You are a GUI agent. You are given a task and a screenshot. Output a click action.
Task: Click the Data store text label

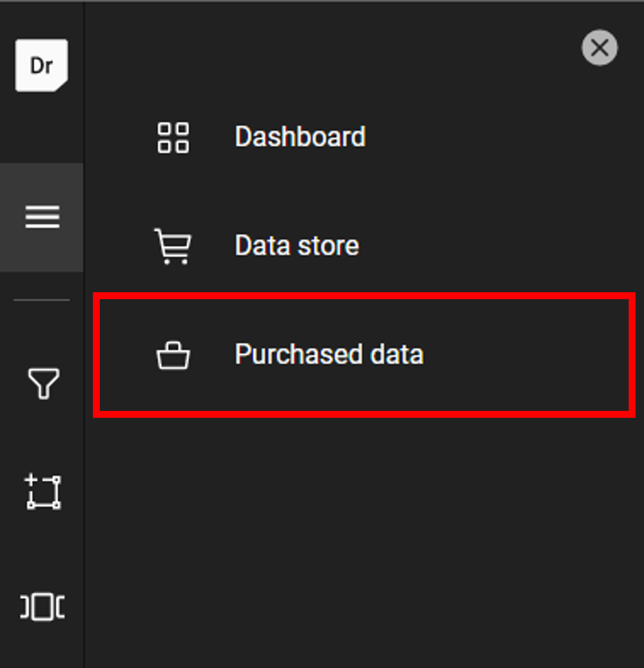pos(297,246)
